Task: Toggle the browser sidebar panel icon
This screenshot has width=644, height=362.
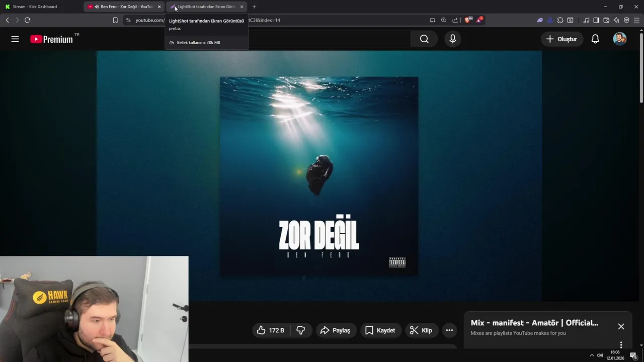Action: pos(596,20)
